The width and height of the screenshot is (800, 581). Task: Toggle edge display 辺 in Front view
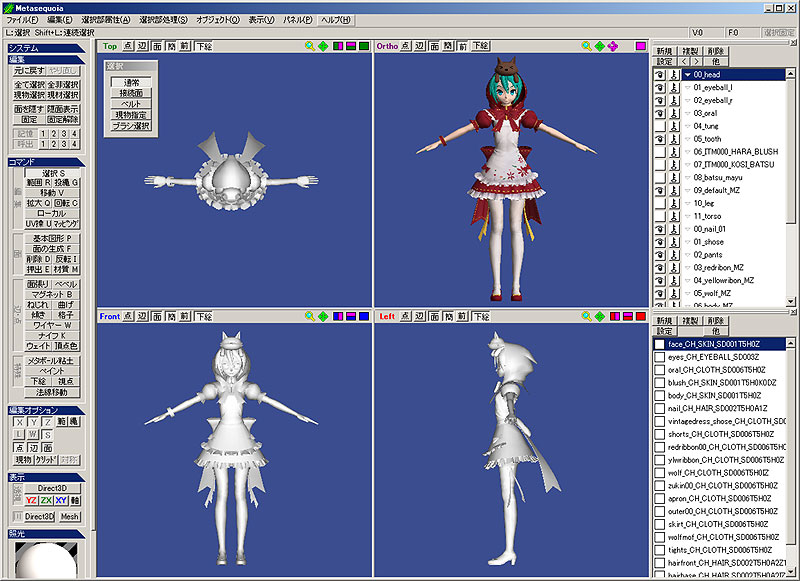point(142,316)
